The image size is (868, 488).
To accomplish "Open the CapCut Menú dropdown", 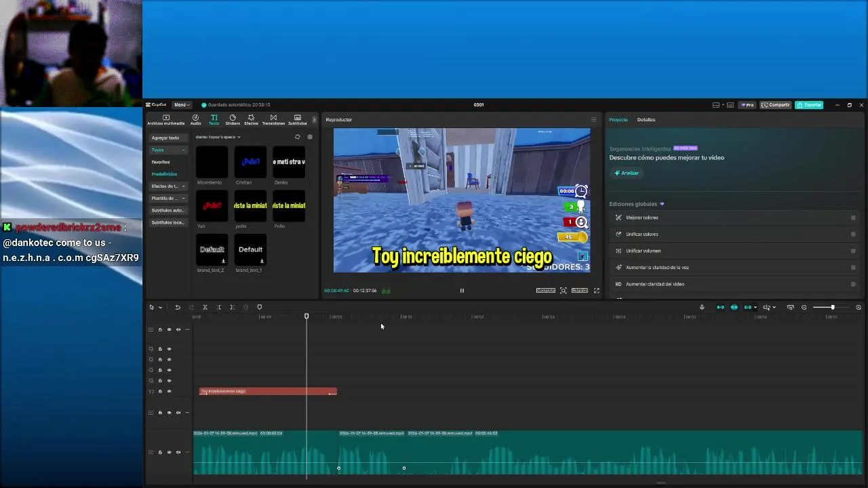I will pos(181,105).
